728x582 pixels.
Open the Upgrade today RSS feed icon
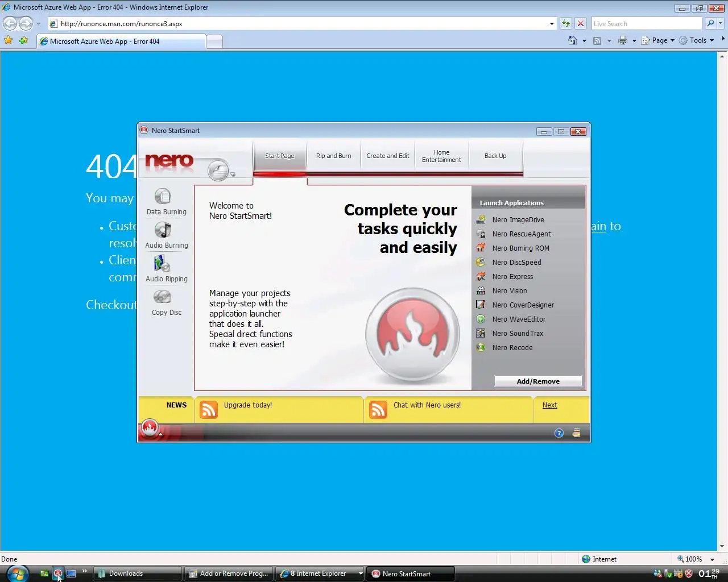pos(209,410)
